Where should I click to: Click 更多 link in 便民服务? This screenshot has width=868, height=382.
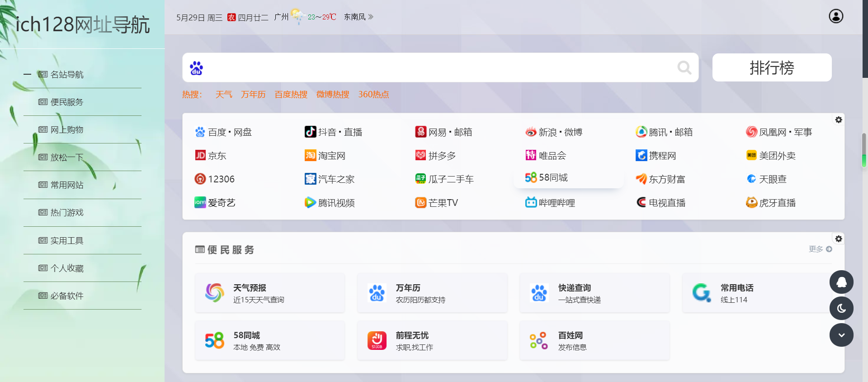tap(820, 249)
